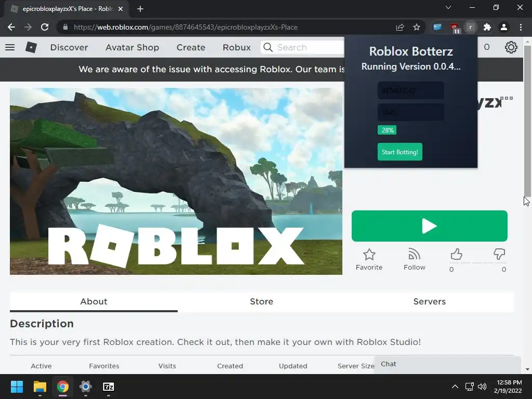Click the Description heading
This screenshot has height=399, width=532.
(42, 324)
